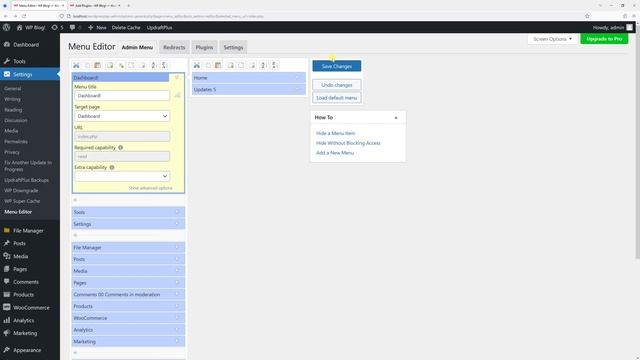This screenshot has width=640, height=360.
Task: Sort submenu items ascending
Action: pos(264,65)
